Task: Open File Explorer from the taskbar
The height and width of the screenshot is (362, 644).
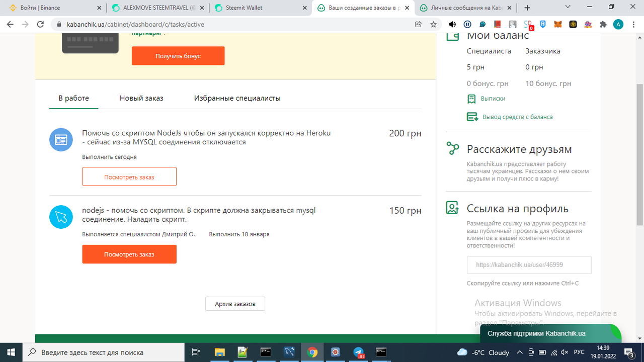Action: point(219,352)
